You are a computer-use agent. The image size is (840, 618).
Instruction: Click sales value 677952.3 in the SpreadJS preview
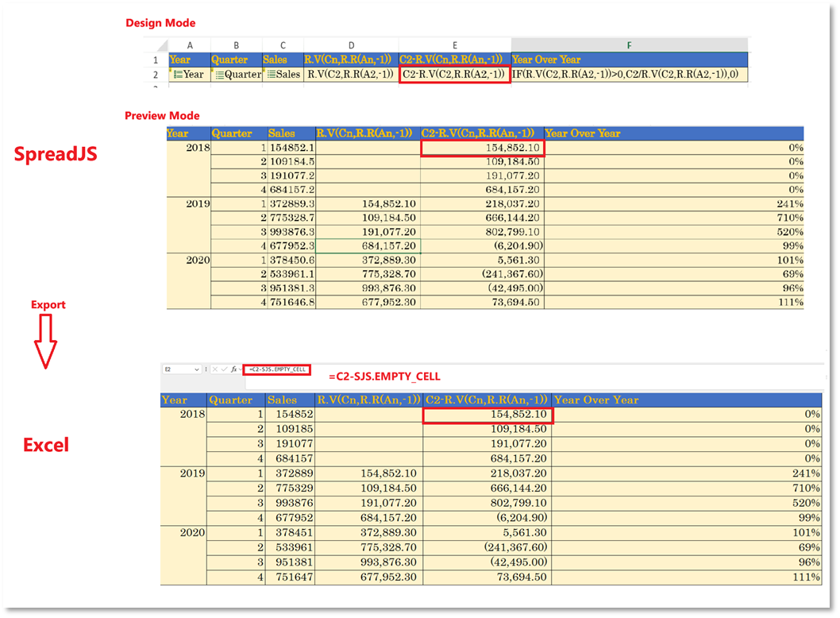[291, 246]
